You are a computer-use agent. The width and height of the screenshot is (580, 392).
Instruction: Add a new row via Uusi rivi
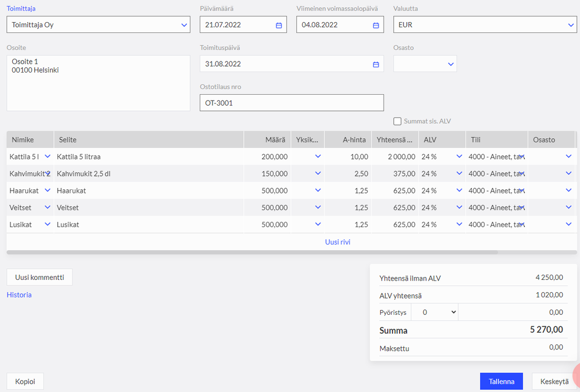(x=337, y=242)
